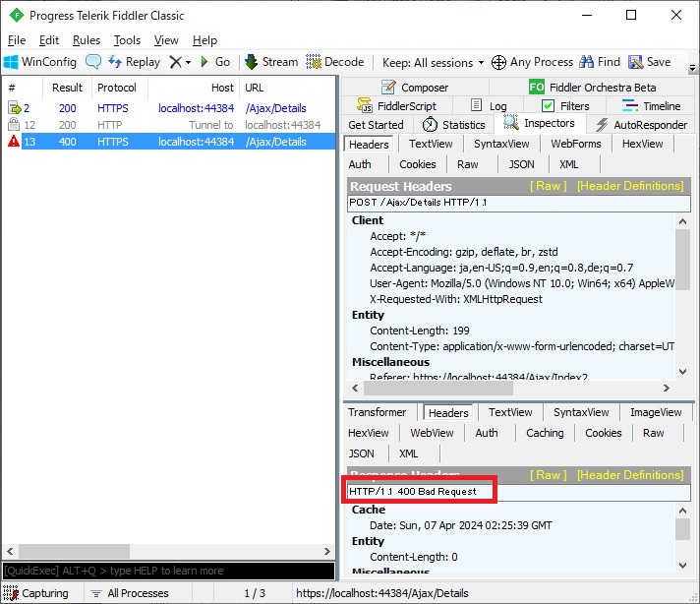The image size is (700, 604).
Task: Click the Timeline bars icon
Action: pyautogui.click(x=630, y=106)
